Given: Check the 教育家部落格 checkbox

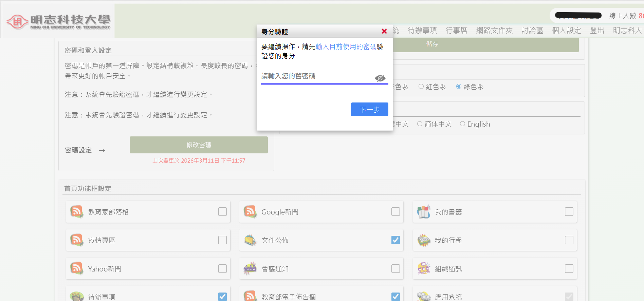Looking at the screenshot, I should (222, 211).
